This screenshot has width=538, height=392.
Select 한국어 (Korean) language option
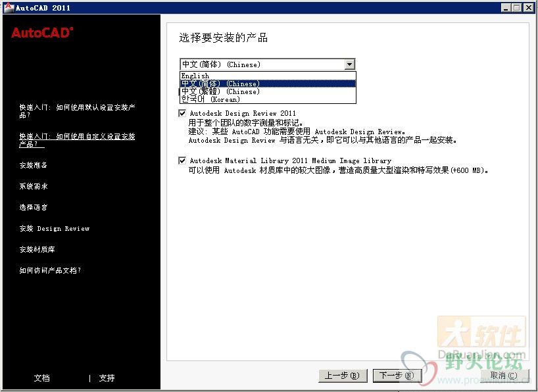pyautogui.click(x=268, y=99)
